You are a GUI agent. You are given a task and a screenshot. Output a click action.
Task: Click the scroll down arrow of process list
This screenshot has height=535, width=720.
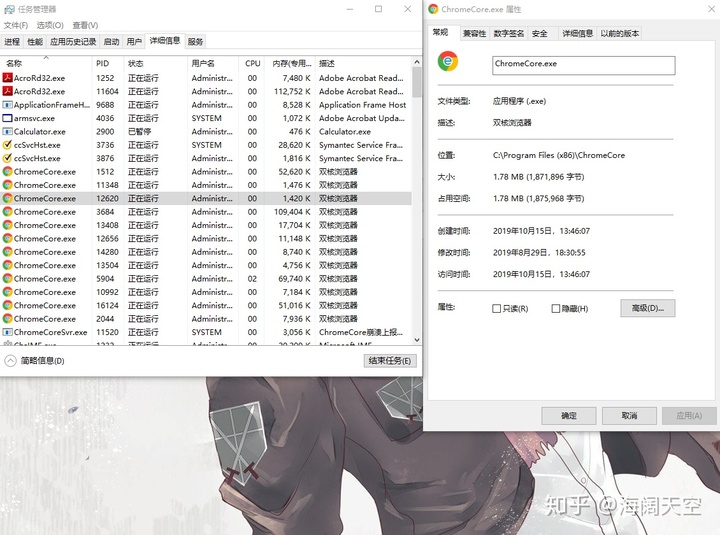(x=416, y=340)
